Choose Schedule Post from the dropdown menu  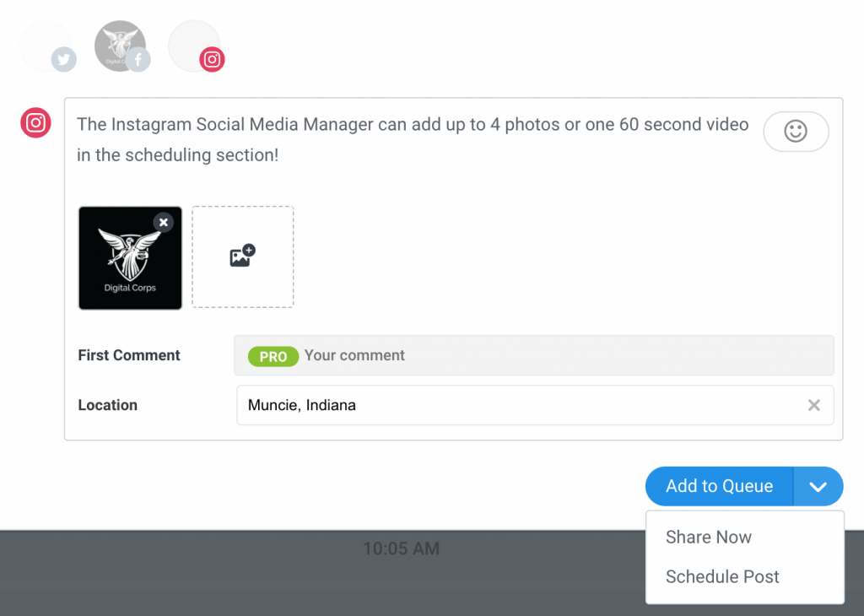pyautogui.click(x=722, y=577)
